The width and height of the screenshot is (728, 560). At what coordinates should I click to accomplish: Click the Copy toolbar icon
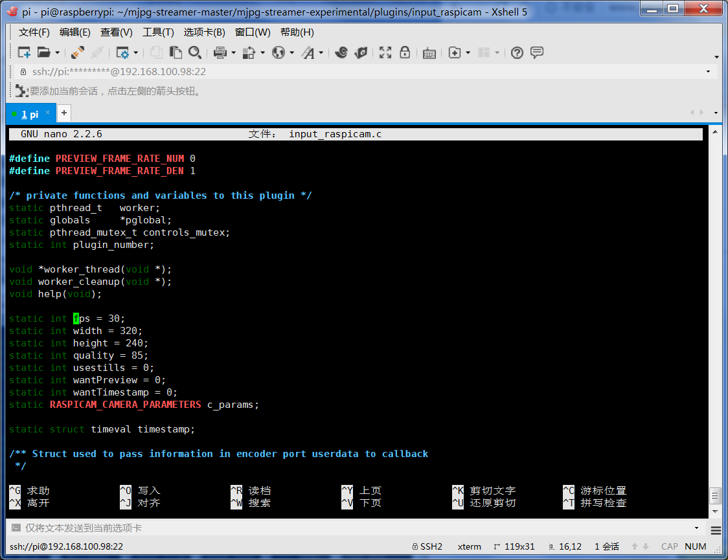(156, 52)
